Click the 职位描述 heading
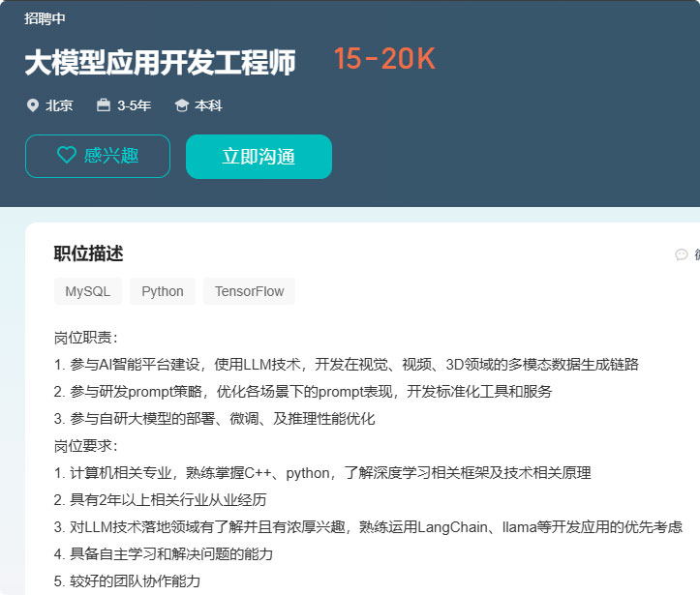 pos(88,253)
